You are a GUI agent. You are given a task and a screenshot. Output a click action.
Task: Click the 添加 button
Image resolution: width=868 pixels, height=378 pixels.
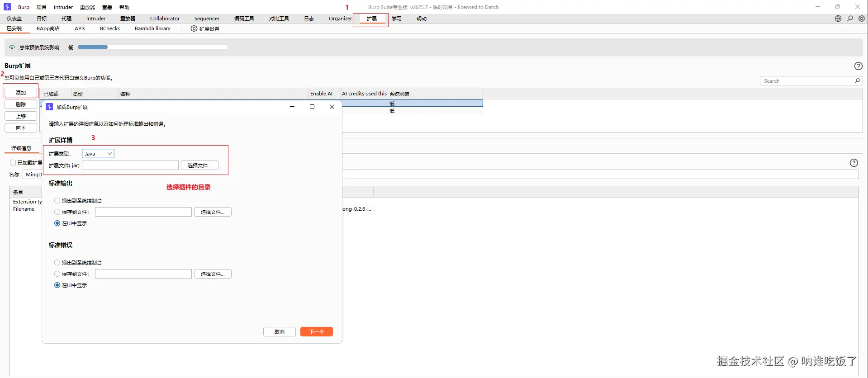coord(21,93)
